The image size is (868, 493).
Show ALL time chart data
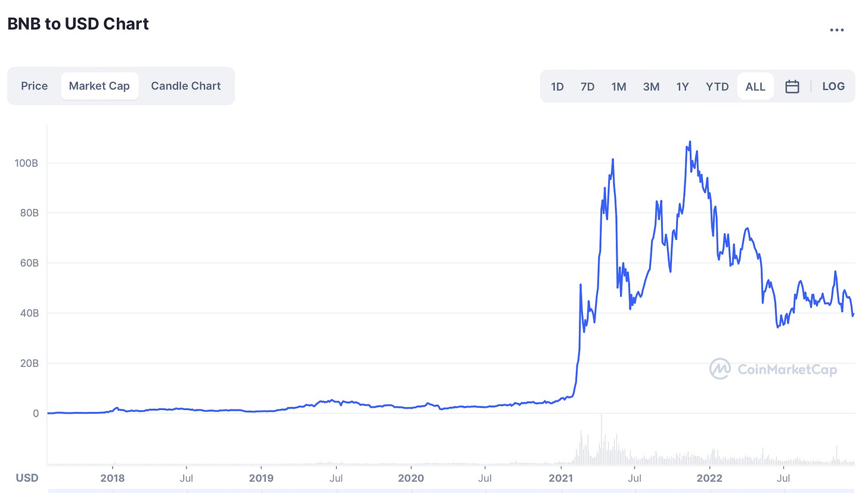pos(755,86)
